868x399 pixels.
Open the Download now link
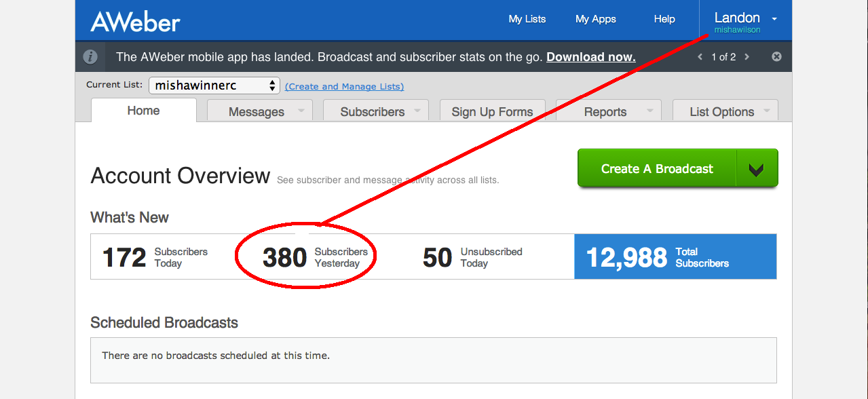point(590,57)
